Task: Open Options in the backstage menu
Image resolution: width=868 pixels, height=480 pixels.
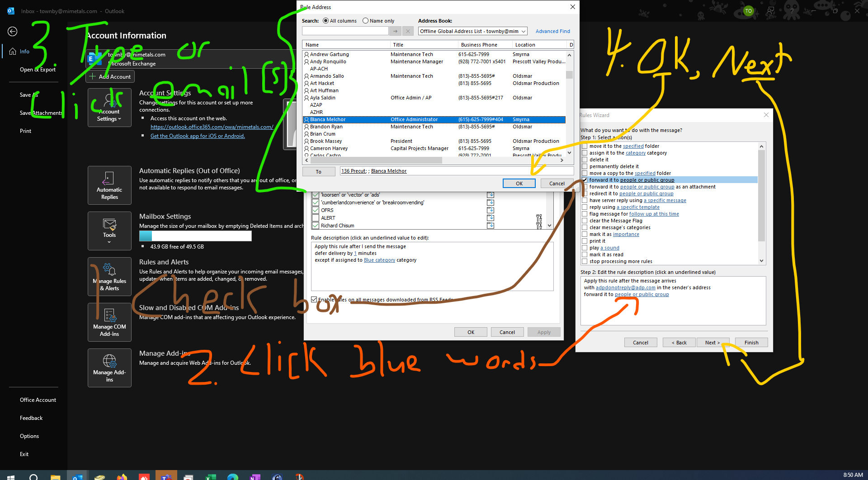Action: click(x=29, y=436)
